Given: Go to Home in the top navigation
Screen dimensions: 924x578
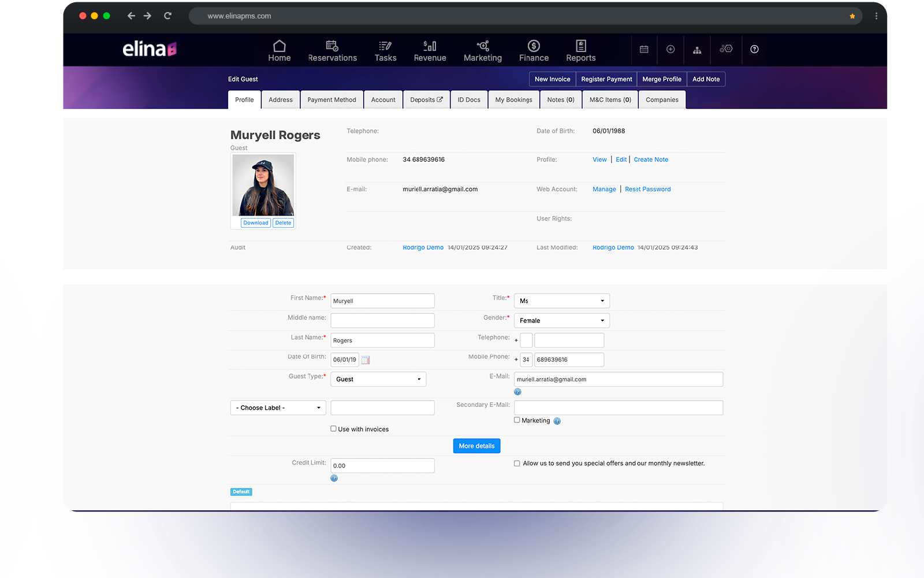Looking at the screenshot, I should coord(280,50).
